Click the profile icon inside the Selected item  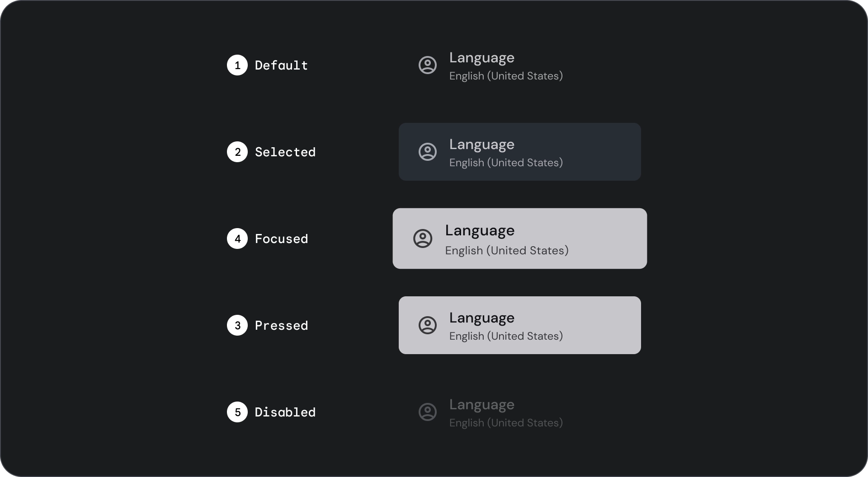click(x=428, y=152)
